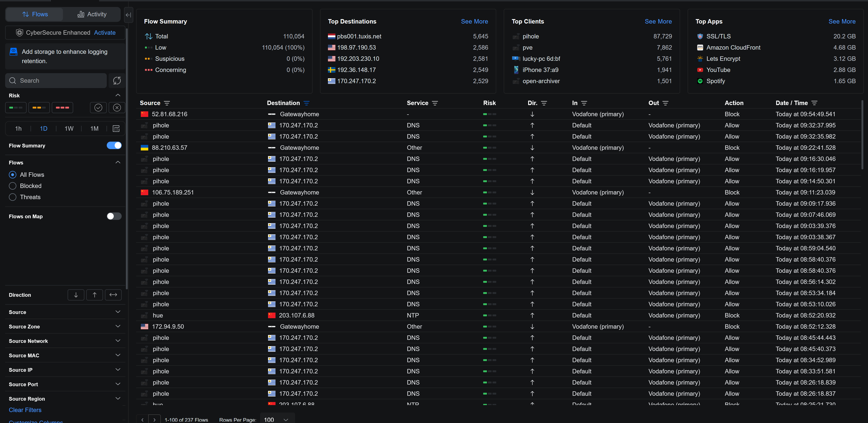Open the custom date calendar icon
Screen dimensions: 868x423
(x=116, y=129)
